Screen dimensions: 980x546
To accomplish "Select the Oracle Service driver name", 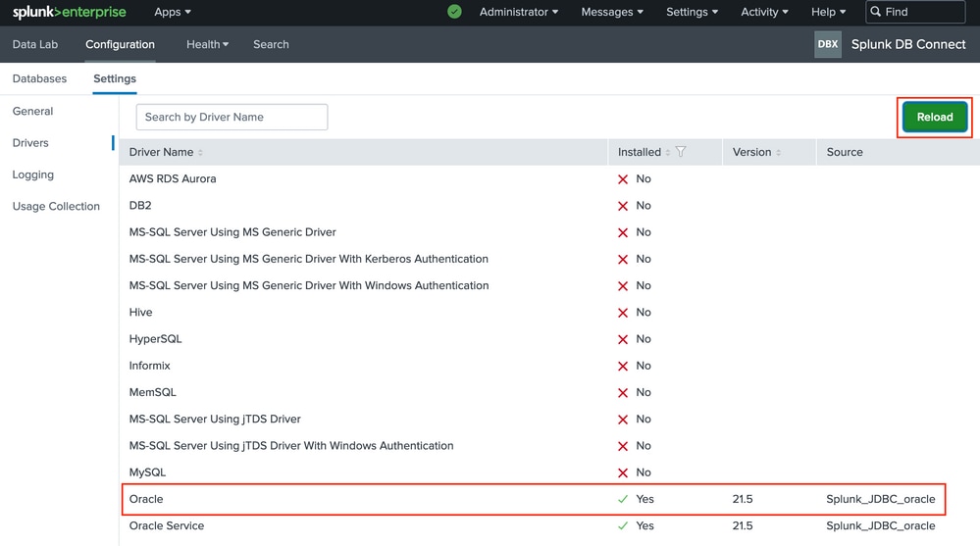I will pyautogui.click(x=166, y=526).
